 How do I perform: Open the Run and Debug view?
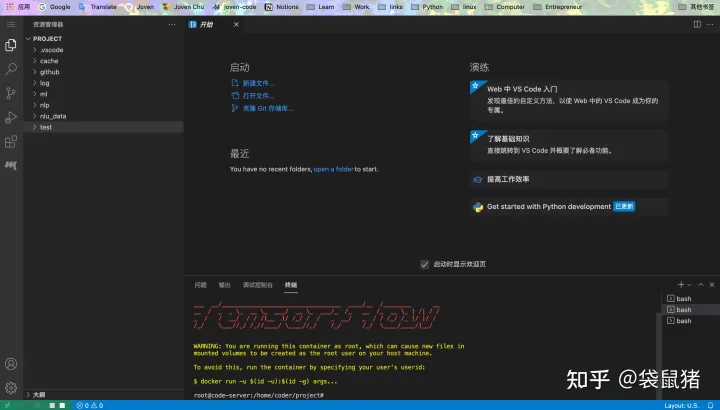coord(11,117)
